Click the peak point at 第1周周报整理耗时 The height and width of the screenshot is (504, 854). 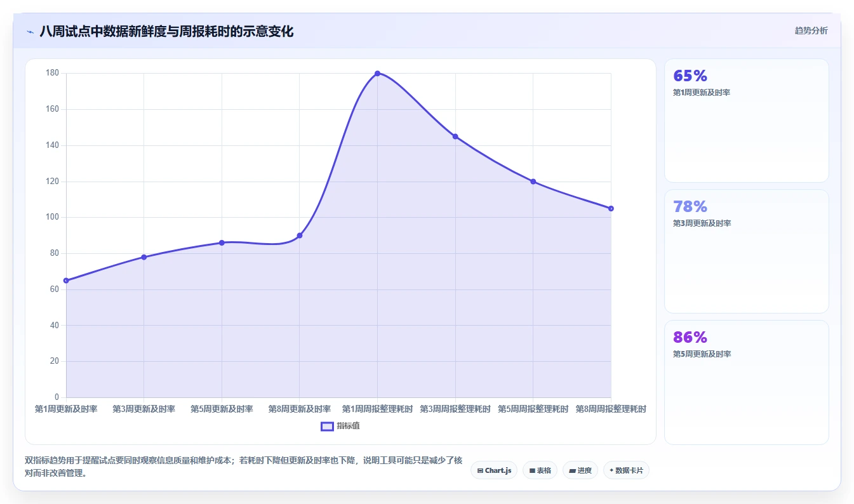377,74
